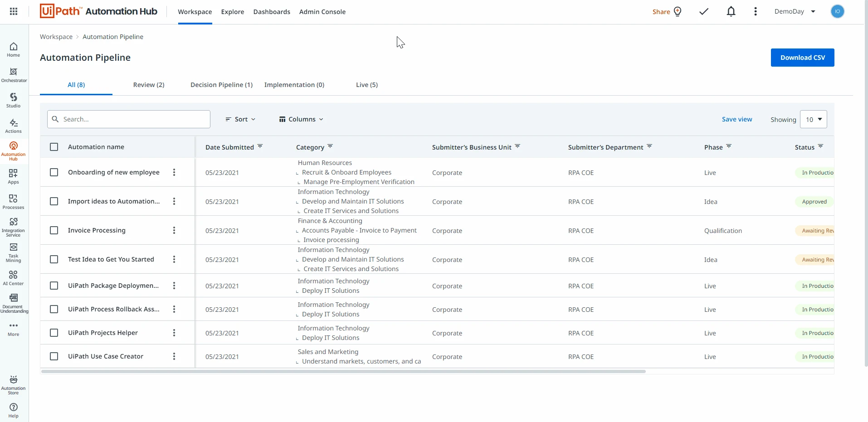Open the top bar kebab menu
Viewport: 868px width, 422px height.
[x=756, y=12]
